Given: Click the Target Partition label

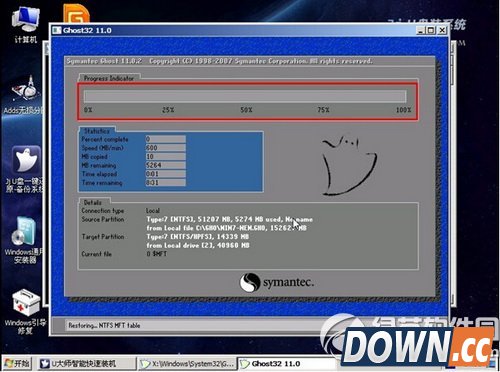Looking at the screenshot, I should pyautogui.click(x=103, y=237).
